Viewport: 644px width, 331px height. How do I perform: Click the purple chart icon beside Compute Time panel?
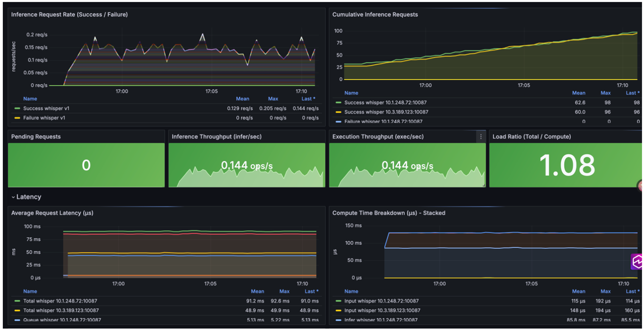pyautogui.click(x=636, y=262)
